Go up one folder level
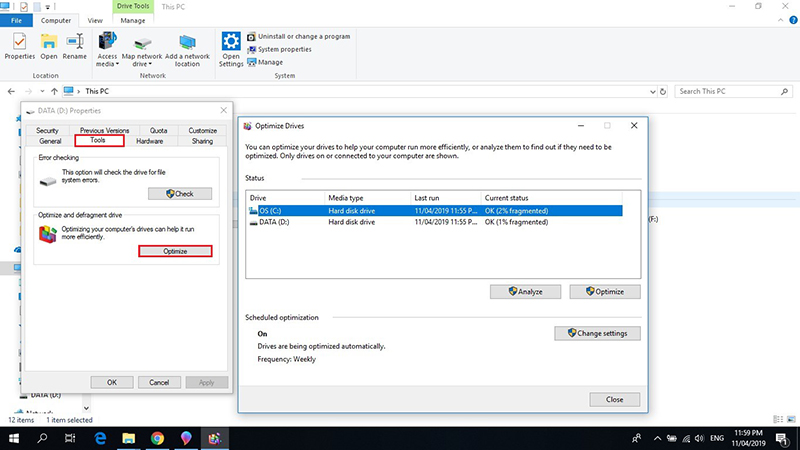Screen dimensions: 800x450 click(x=54, y=91)
